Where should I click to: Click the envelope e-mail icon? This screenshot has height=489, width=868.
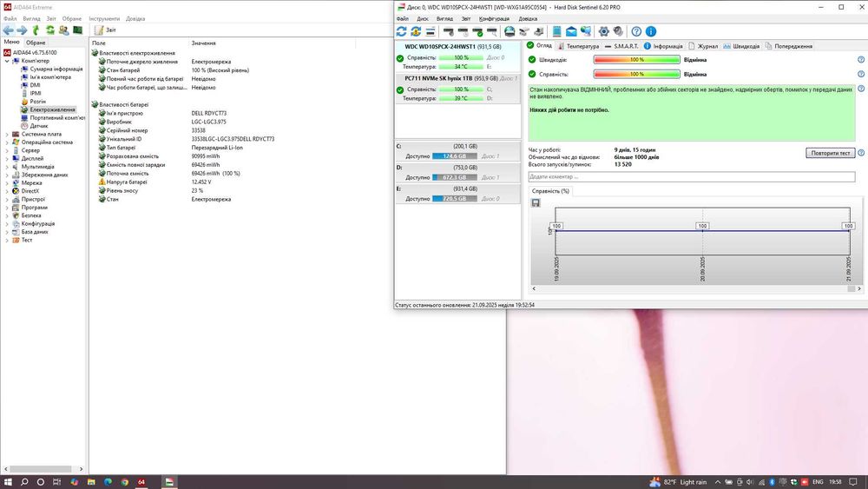click(571, 31)
